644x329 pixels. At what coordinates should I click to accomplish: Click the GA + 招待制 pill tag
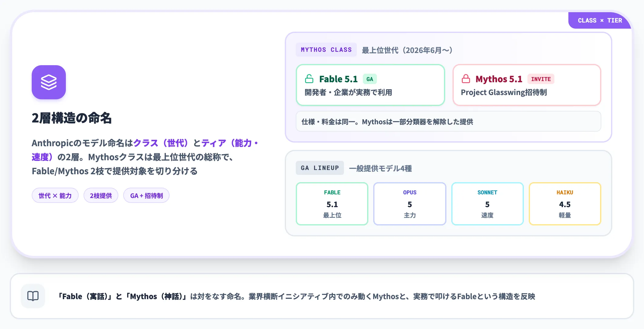pos(146,196)
